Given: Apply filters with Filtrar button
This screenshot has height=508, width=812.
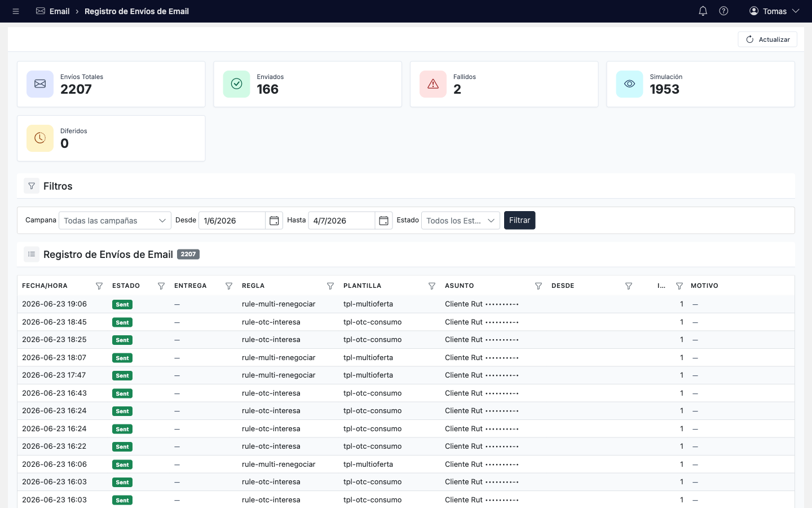Looking at the screenshot, I should tap(519, 220).
